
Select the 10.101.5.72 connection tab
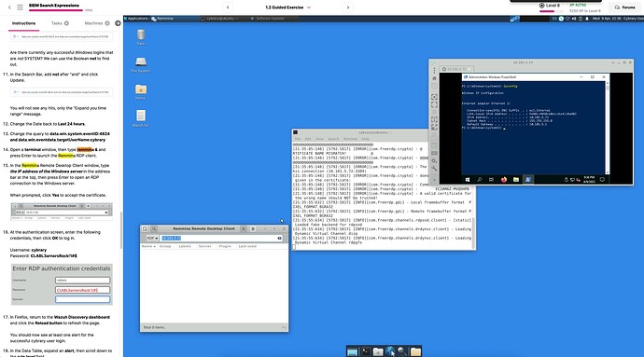(456, 69)
